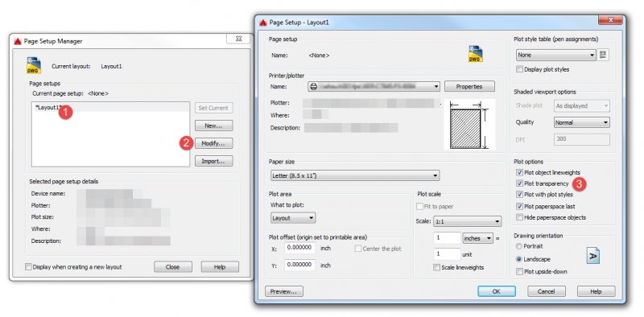Screen dimensions: 644x317
Task: Click the paper preview thumbnail
Action: [470, 125]
